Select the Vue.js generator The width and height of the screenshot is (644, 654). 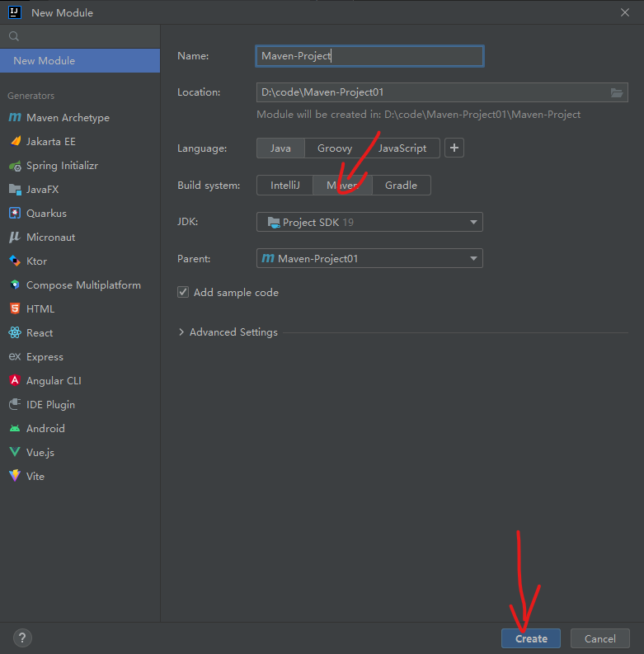point(80,452)
